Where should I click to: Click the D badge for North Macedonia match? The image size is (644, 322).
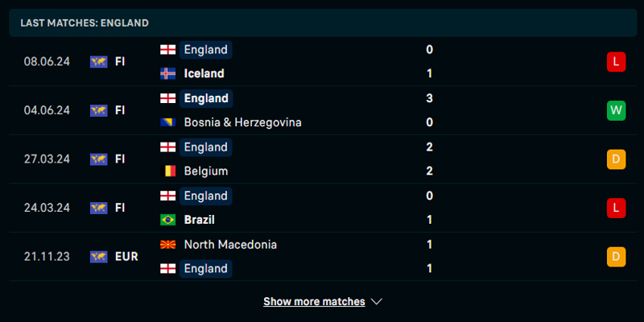tap(616, 257)
